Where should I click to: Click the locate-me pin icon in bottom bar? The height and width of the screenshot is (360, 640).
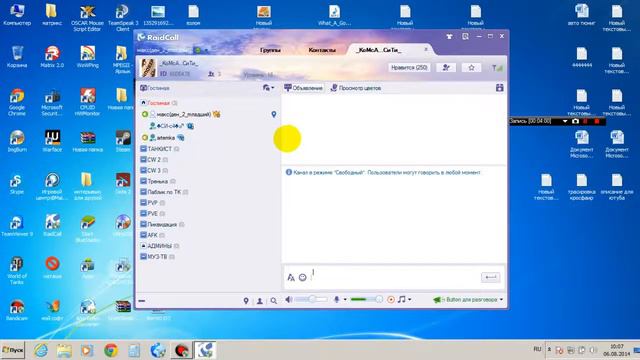click(x=246, y=301)
